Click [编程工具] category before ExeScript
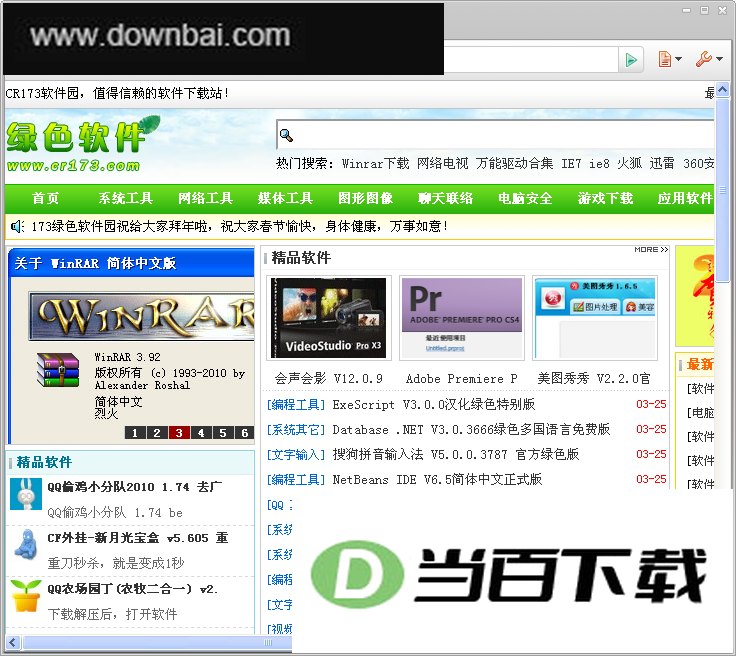The width and height of the screenshot is (736, 656). (296, 404)
